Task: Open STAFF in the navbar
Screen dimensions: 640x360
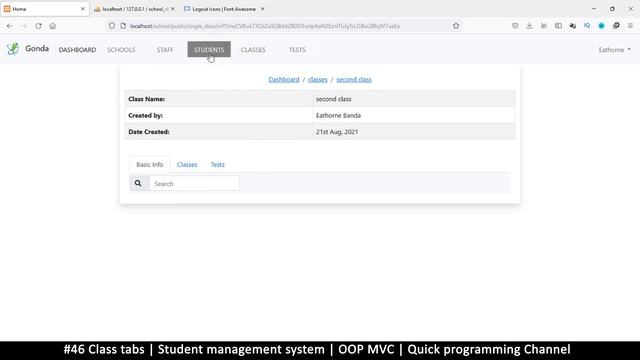Action: 165,50
